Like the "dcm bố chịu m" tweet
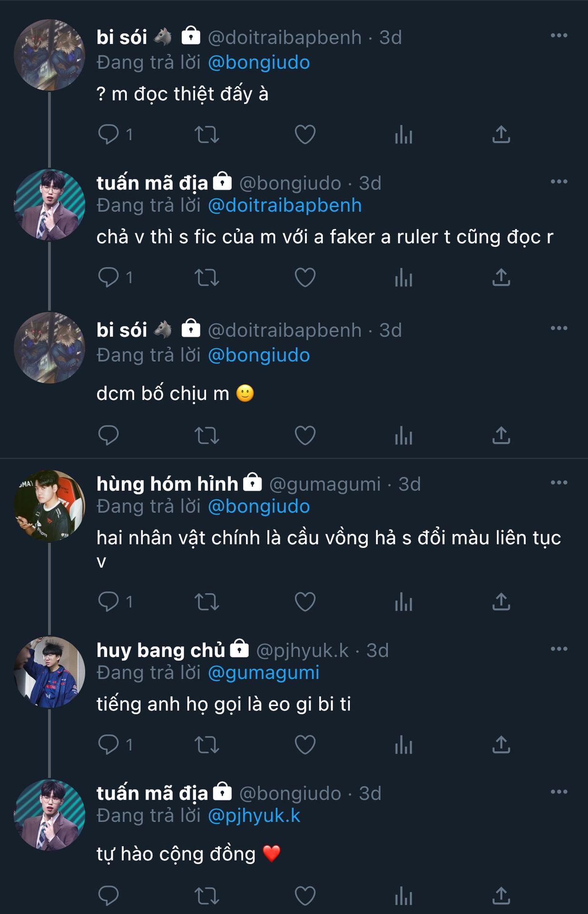 pyautogui.click(x=305, y=436)
